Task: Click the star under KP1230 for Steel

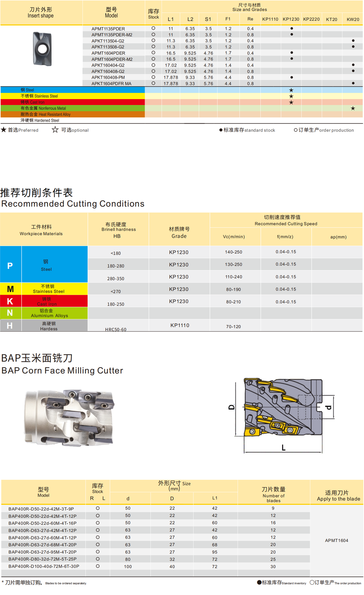Action: click(x=291, y=90)
